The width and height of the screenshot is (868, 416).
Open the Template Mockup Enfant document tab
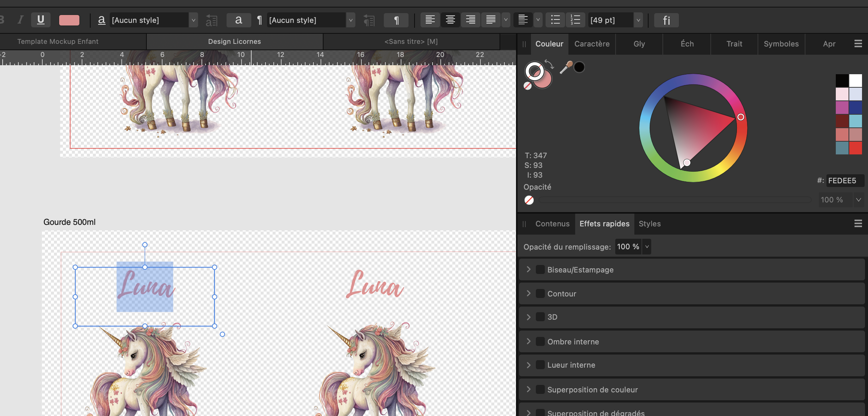(58, 42)
